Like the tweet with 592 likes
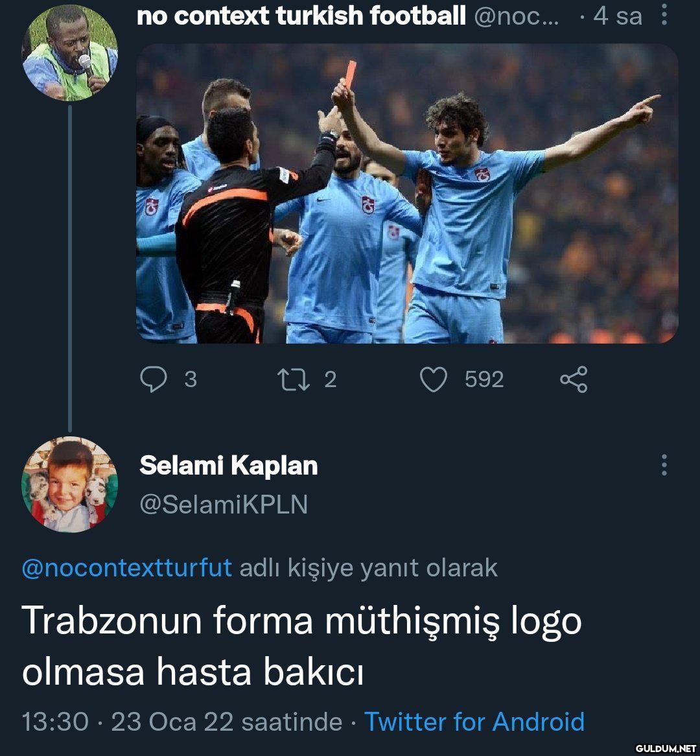Viewport: 700px width, 756px height. pyautogui.click(x=434, y=379)
